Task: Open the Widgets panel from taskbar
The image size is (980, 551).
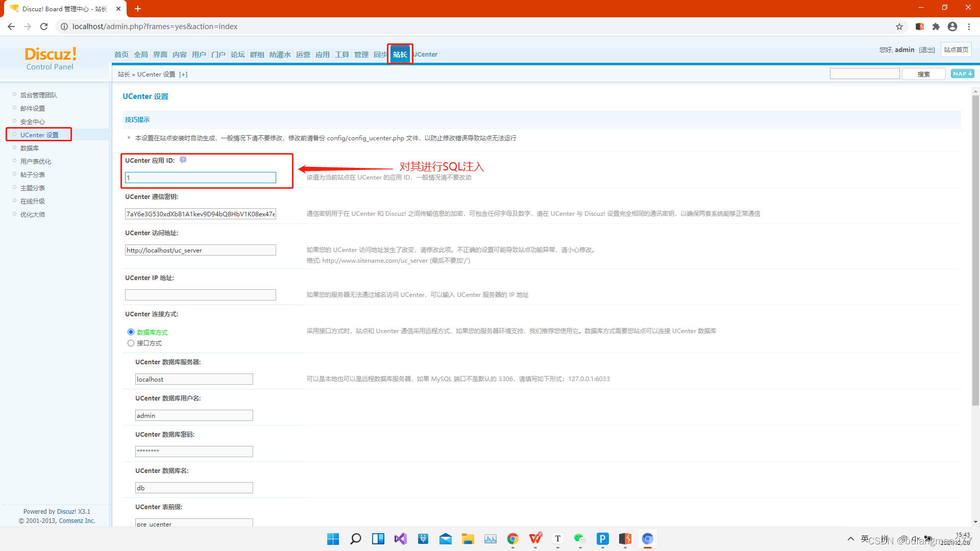Action: click(378, 539)
